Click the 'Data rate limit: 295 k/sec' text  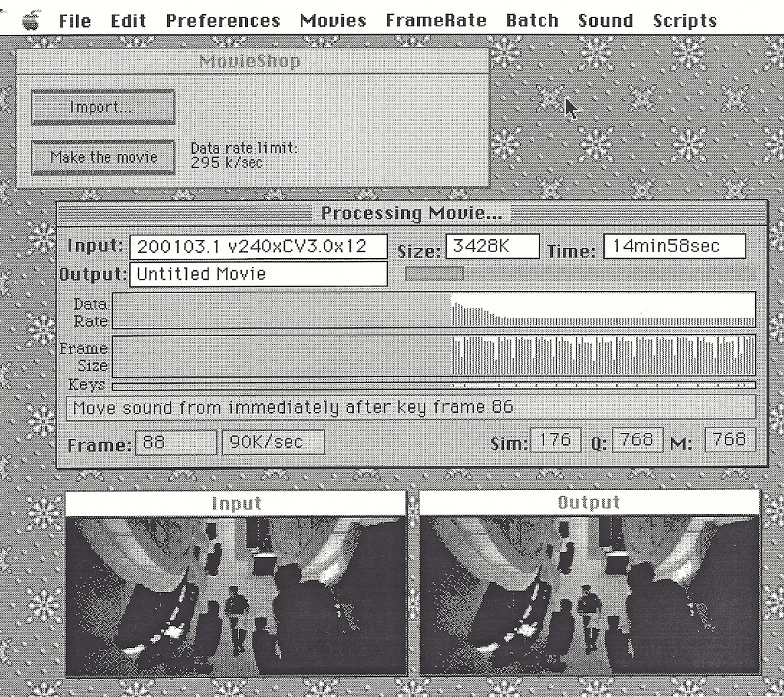[244, 155]
